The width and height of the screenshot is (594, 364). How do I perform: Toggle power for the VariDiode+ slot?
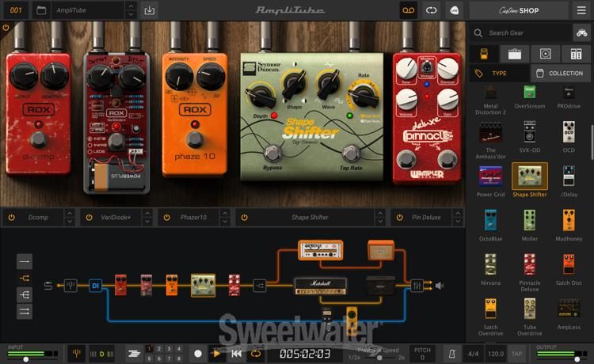(89, 217)
